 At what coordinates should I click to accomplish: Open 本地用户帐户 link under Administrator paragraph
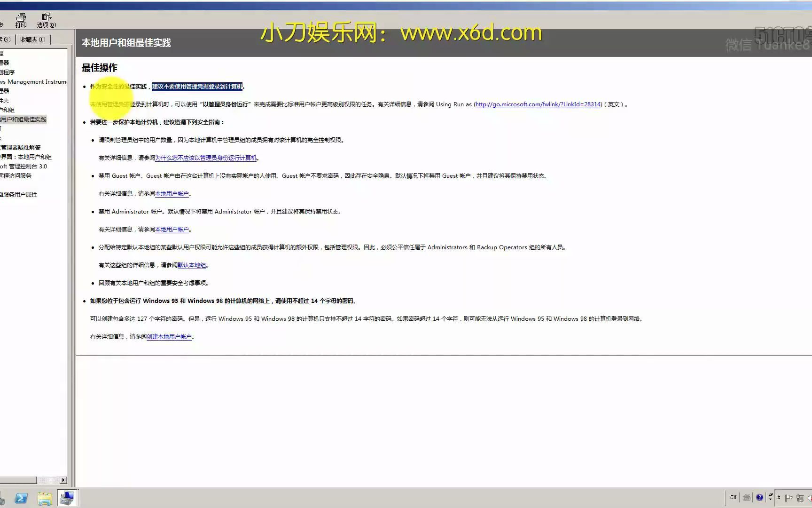coord(172,230)
